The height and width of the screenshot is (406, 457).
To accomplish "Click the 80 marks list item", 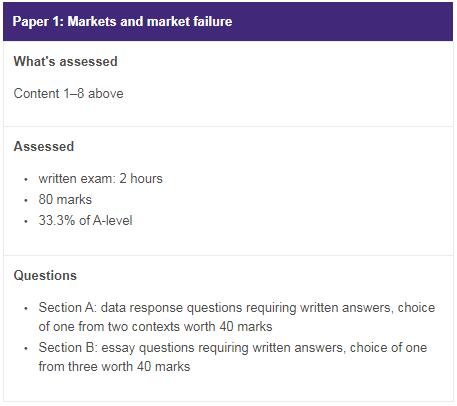I will (65, 200).
